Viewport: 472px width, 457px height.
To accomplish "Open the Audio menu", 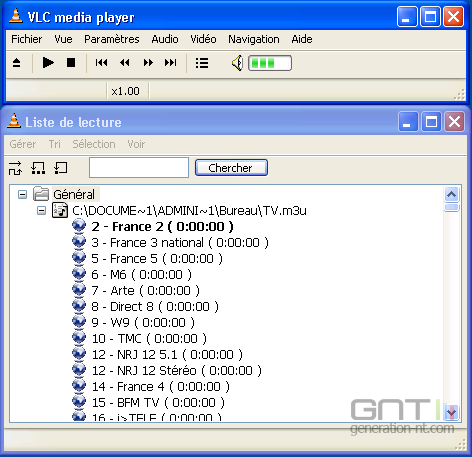I will (x=165, y=39).
